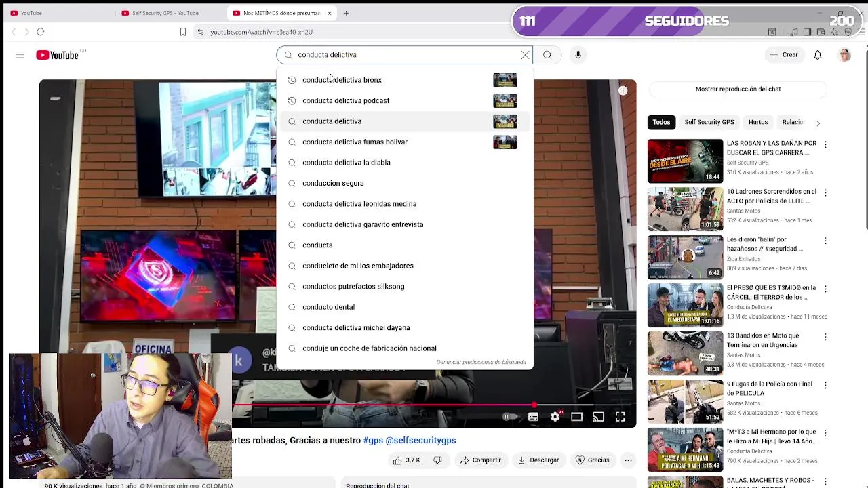
Task: Open the #gps hashtag link
Action: click(373, 441)
